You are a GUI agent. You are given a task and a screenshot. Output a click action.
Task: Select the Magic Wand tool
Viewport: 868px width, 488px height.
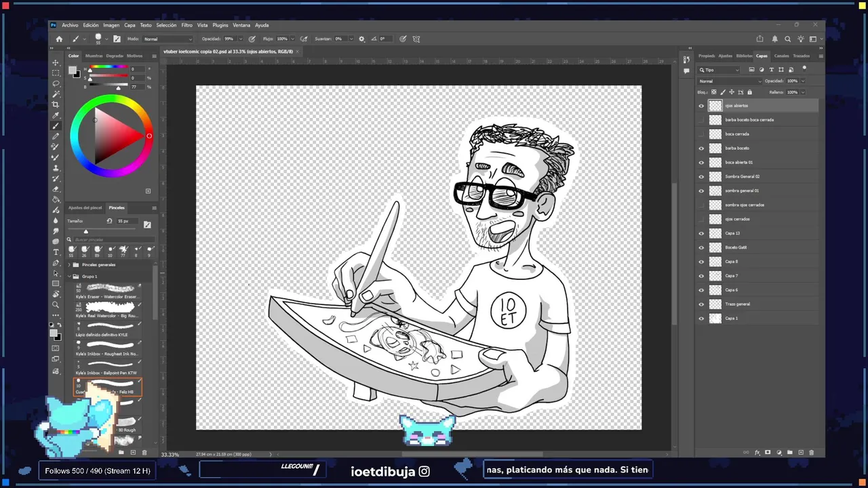point(56,94)
